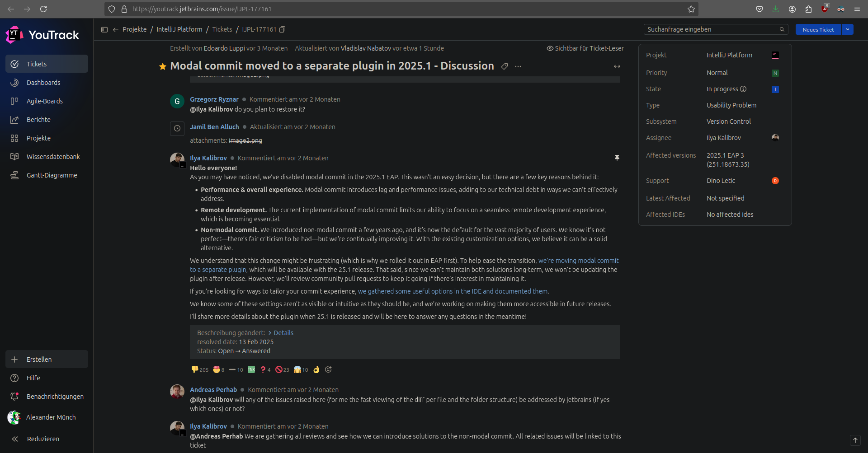
Task: Open the Projekt field IntelliJ Platform
Action: (729, 55)
